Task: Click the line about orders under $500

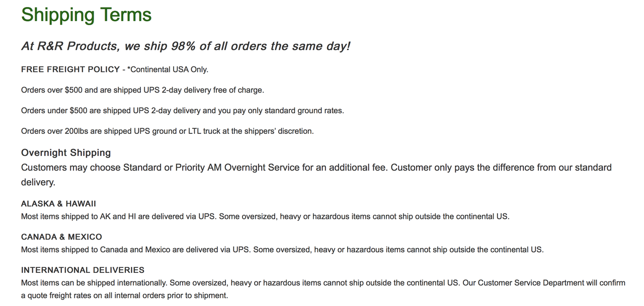Action: [x=183, y=111]
